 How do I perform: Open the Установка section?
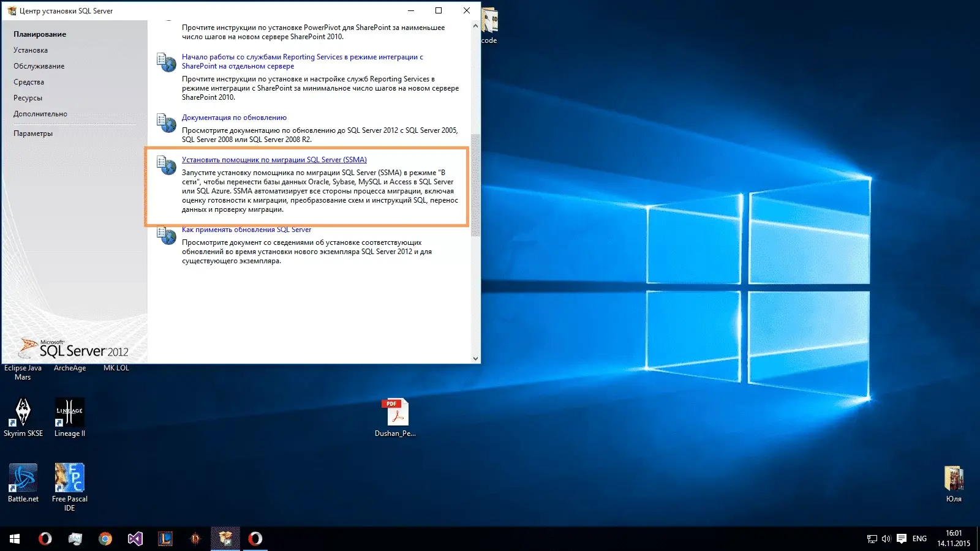(x=31, y=50)
